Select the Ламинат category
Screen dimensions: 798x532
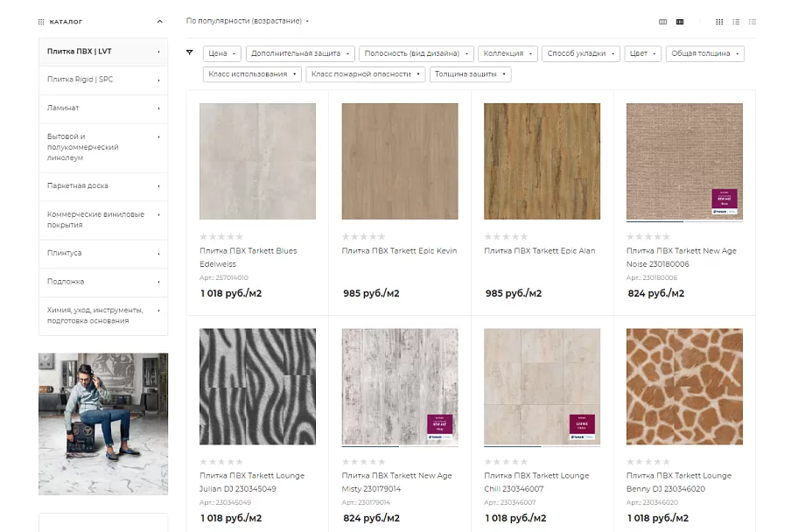point(103,108)
